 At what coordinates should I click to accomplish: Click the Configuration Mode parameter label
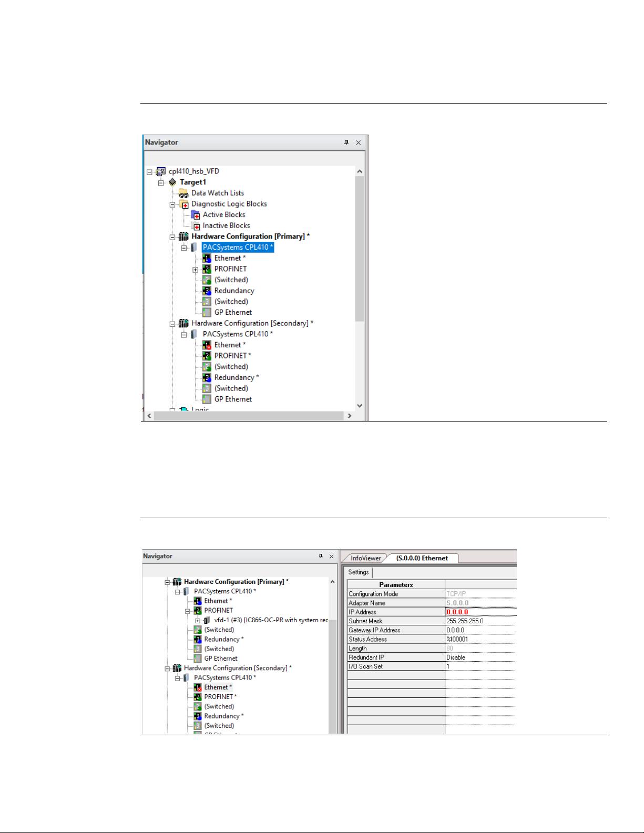(x=373, y=594)
